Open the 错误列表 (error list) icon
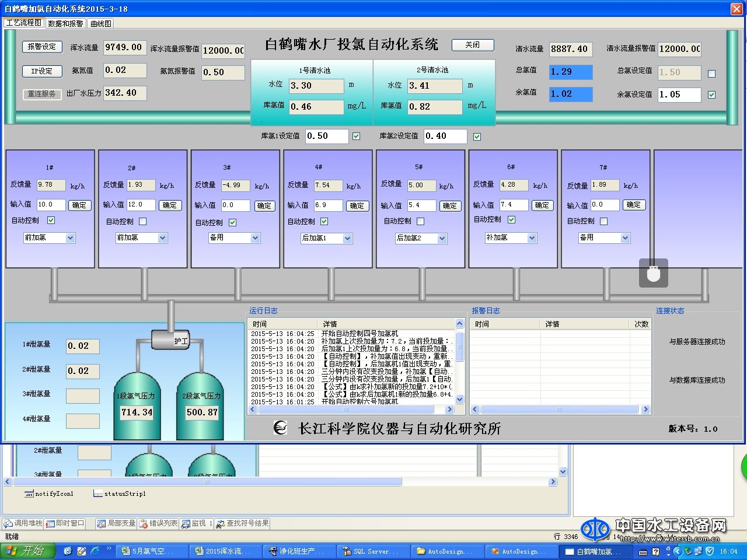The width and height of the screenshot is (747, 560). click(158, 523)
